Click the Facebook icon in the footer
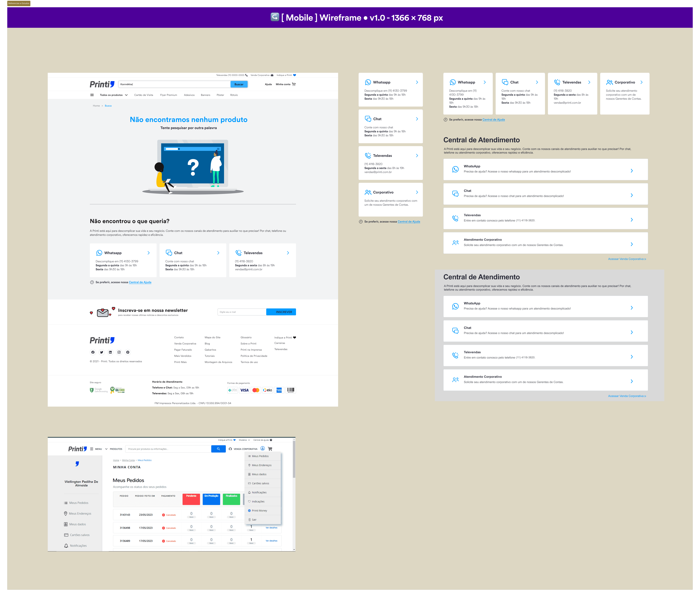 coord(93,352)
